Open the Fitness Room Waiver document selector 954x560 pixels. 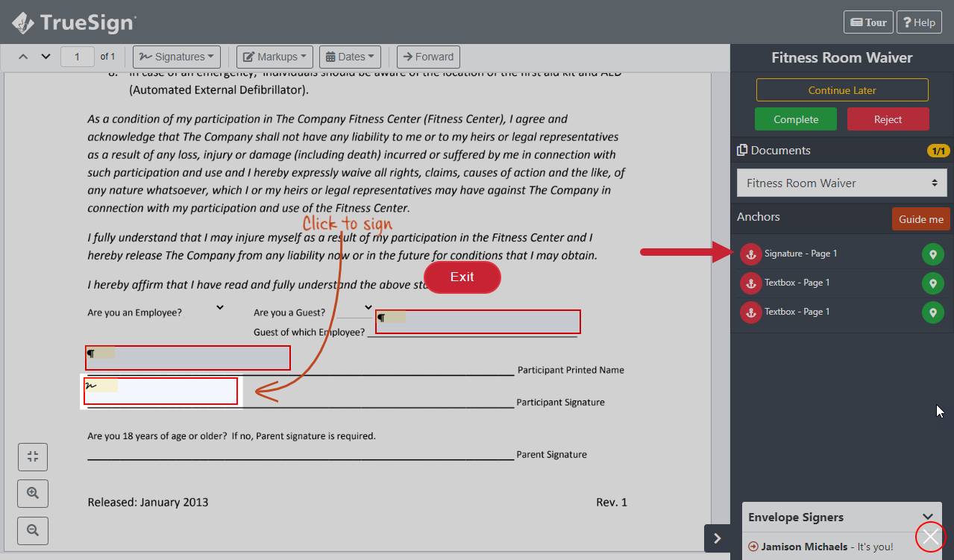pos(841,183)
